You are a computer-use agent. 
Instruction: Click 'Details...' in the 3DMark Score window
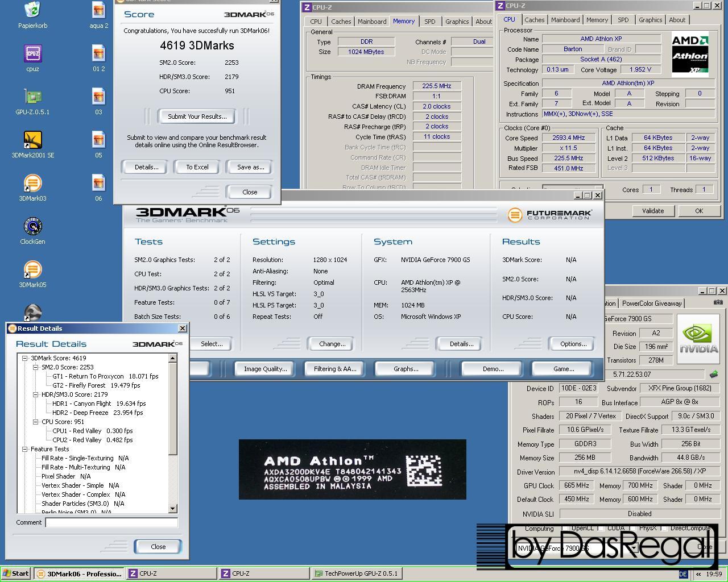(x=146, y=167)
